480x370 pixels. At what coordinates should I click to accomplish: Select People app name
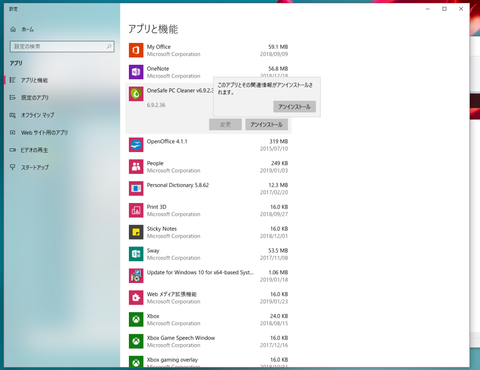coord(155,163)
